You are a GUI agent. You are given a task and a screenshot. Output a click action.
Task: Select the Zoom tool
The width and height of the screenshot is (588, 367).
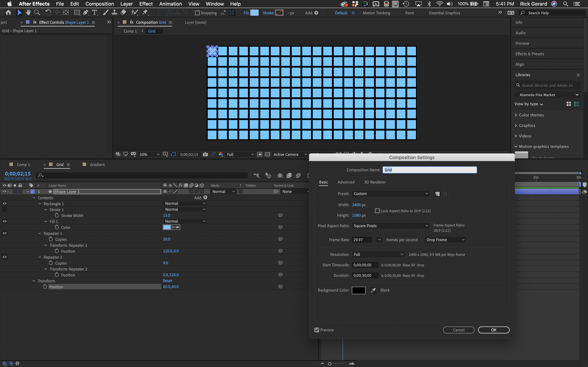click(37, 12)
